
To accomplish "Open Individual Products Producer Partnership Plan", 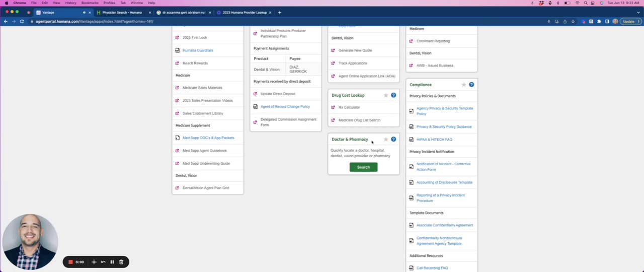I will 283,33.
